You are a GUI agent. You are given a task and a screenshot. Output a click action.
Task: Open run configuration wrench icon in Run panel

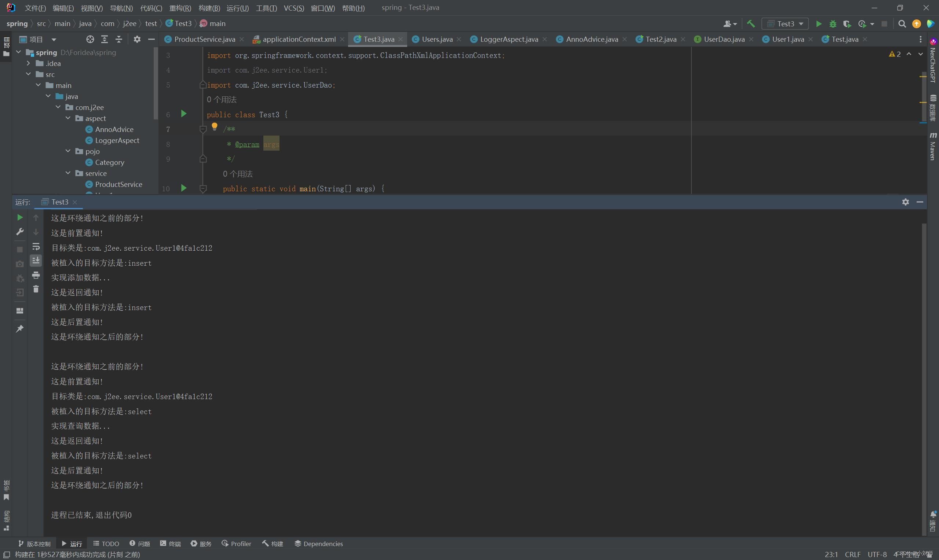pyautogui.click(x=20, y=232)
